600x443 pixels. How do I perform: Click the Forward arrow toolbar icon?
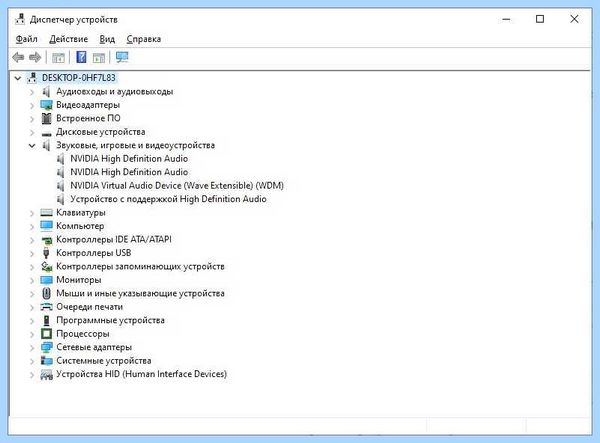coord(35,57)
